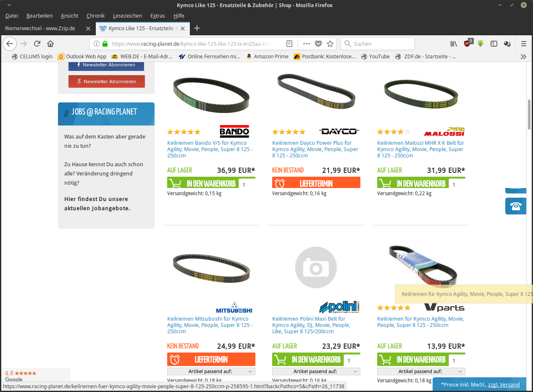533x392 pixels.
Task: Open a new tab
Action: (197, 29)
